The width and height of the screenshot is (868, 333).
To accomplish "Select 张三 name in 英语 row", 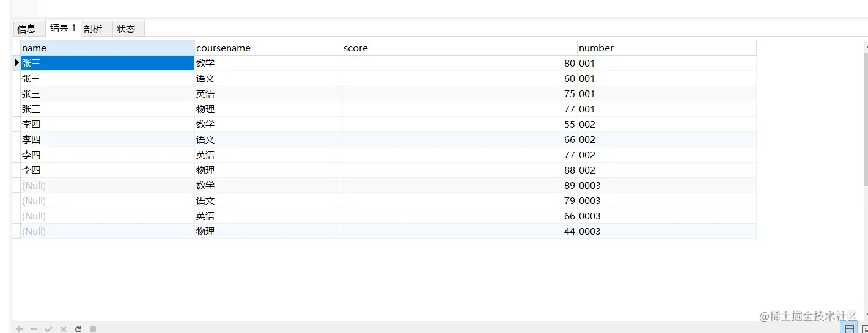I will (108, 93).
